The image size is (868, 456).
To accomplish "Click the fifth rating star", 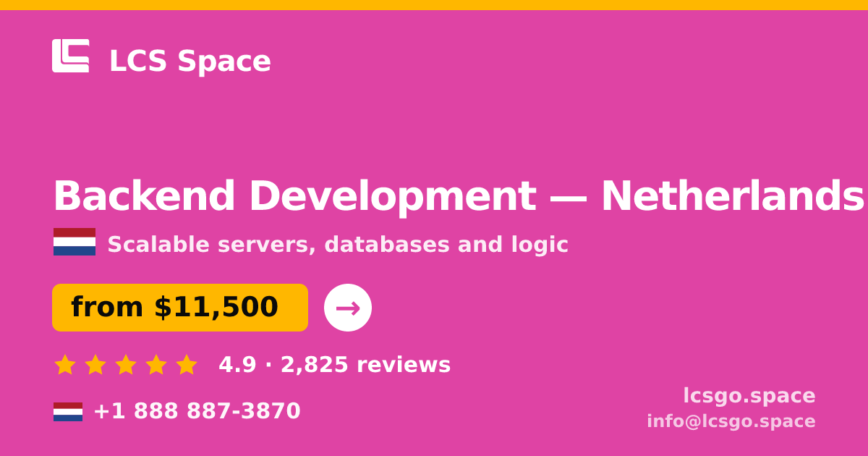I will point(187,365).
